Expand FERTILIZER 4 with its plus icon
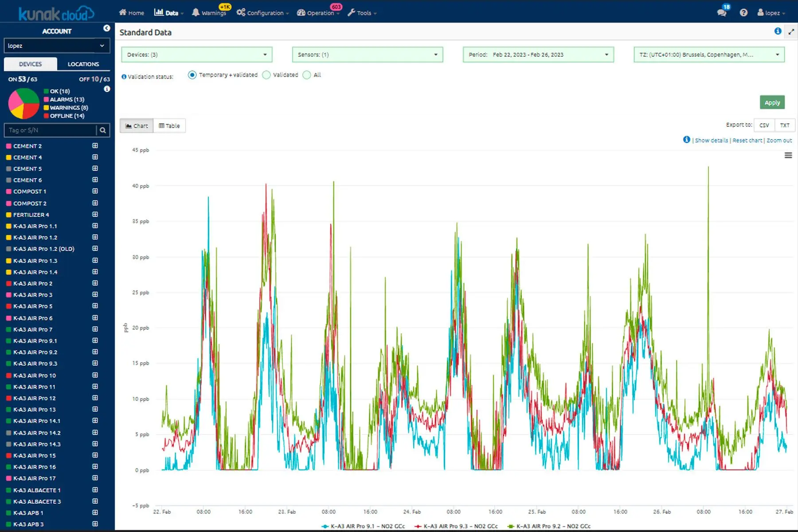 pos(95,214)
